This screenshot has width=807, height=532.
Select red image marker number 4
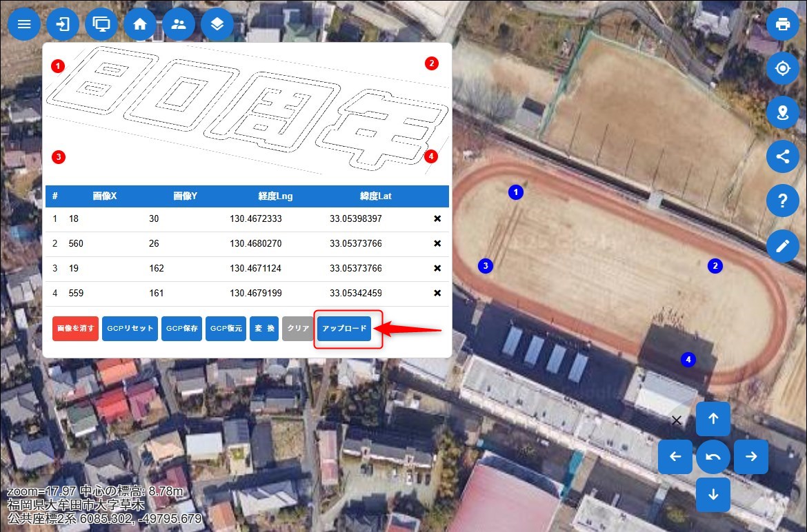point(431,156)
